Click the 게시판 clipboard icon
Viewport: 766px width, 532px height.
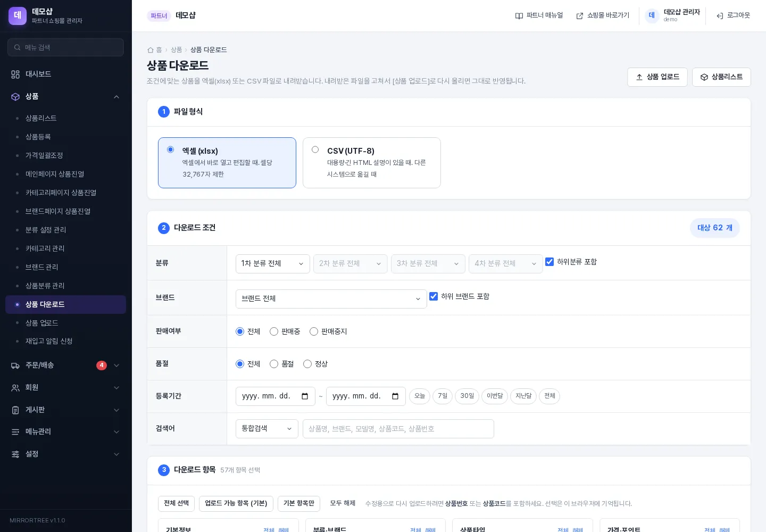[15, 410]
